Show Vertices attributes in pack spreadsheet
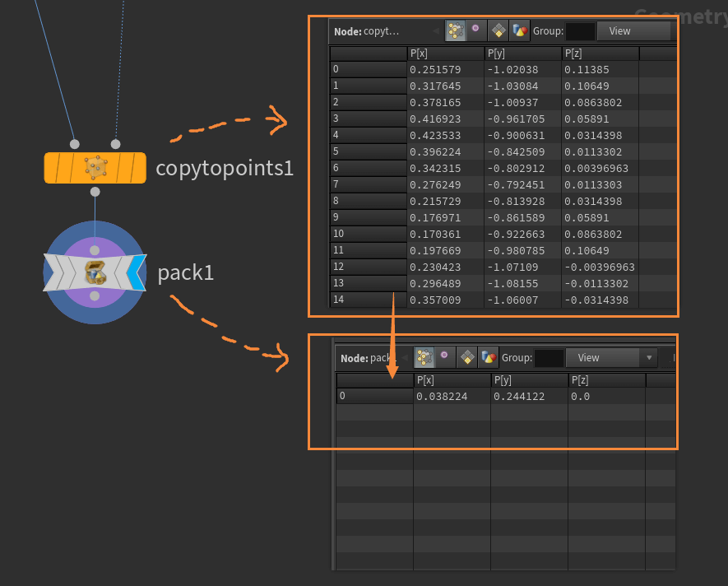The image size is (728, 586). click(x=445, y=358)
